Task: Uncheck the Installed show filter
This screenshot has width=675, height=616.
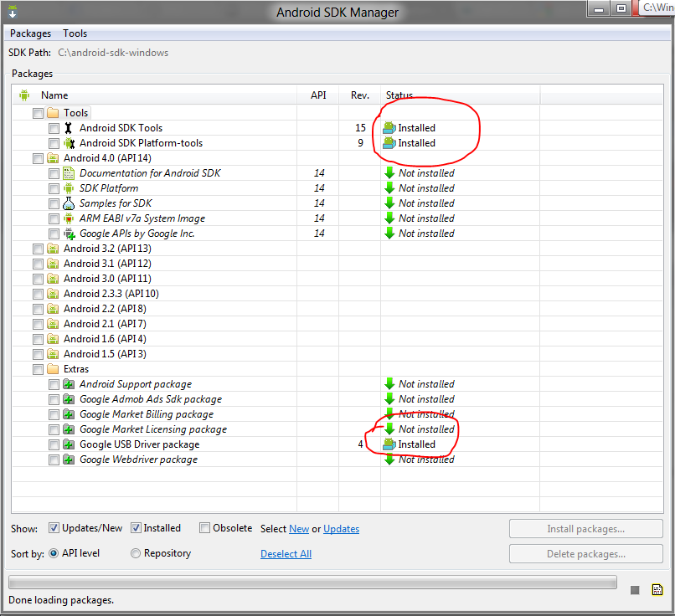Action: tap(136, 528)
